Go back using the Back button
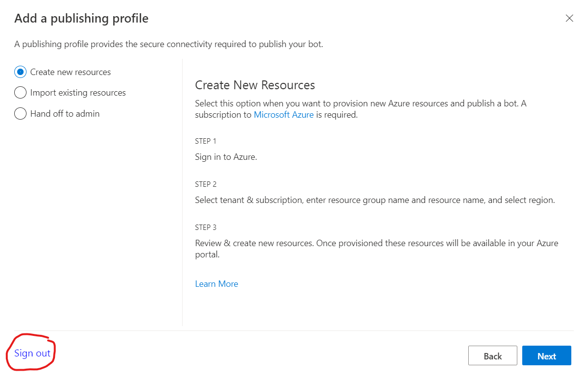 492,355
